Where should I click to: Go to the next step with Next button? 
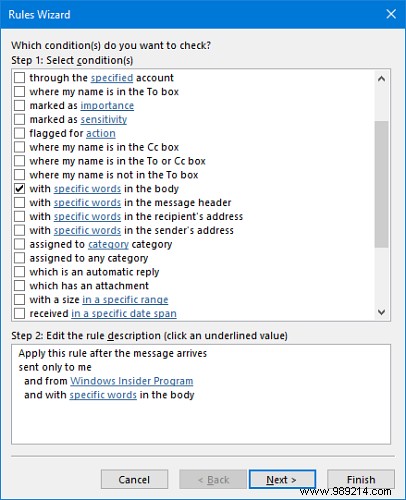click(282, 480)
